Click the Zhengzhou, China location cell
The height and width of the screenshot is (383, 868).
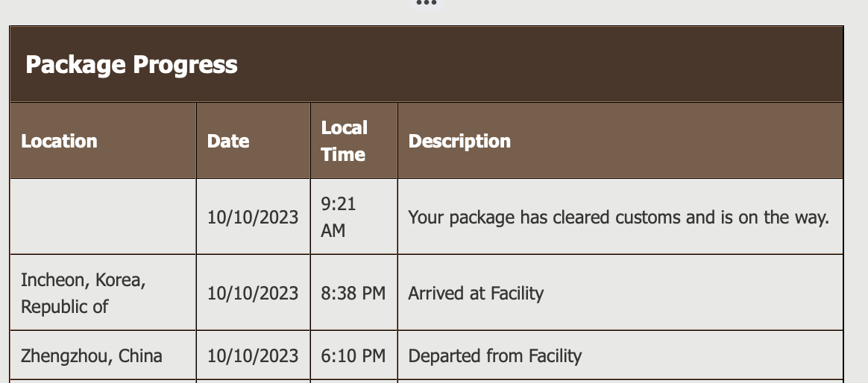(91, 356)
